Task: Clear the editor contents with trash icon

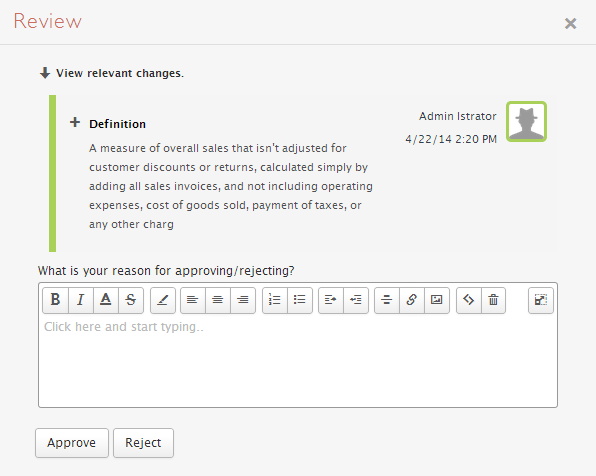Action: 493,300
